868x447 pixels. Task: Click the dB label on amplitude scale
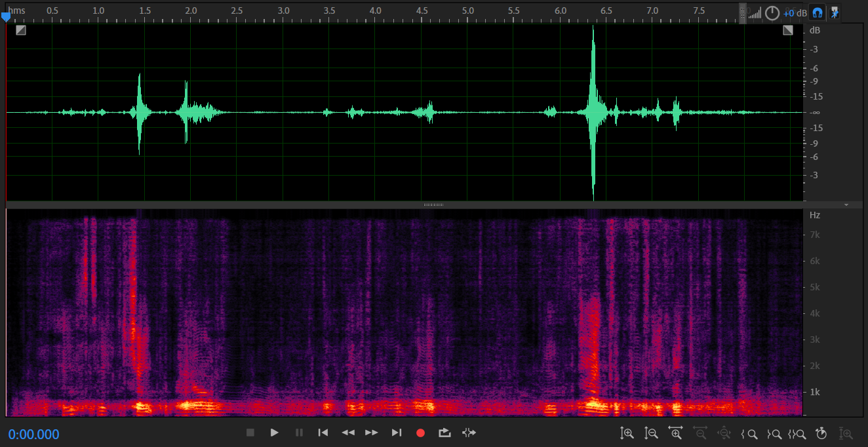[x=815, y=31]
